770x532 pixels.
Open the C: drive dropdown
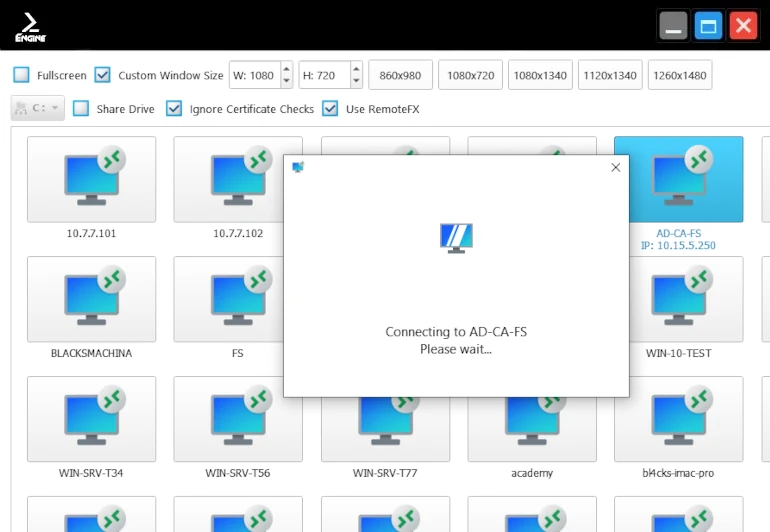(x=38, y=108)
